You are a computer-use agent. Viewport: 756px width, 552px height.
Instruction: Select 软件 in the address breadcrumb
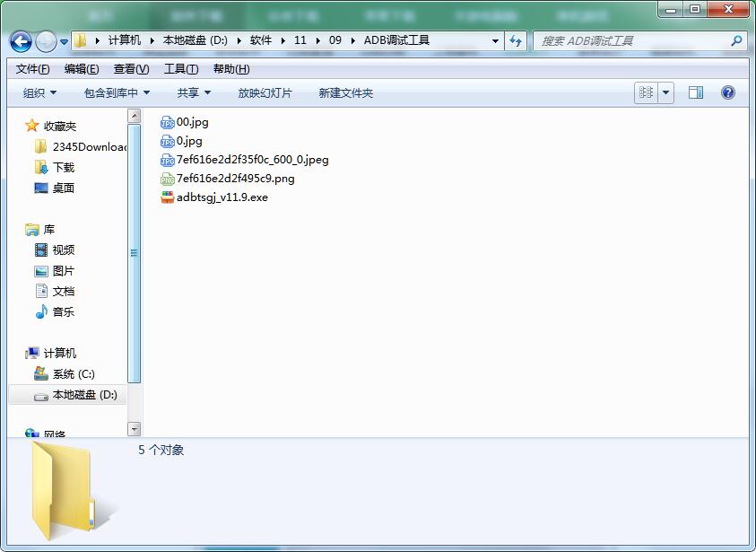click(261, 40)
